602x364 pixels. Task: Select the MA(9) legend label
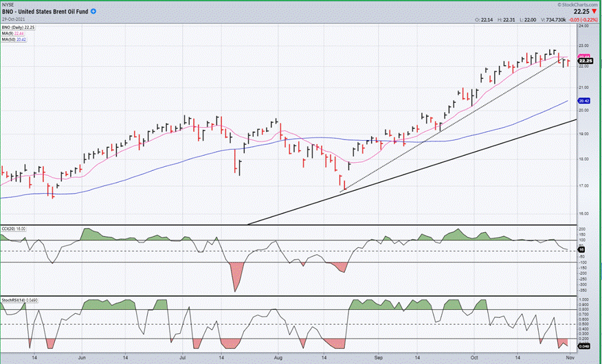13,34
